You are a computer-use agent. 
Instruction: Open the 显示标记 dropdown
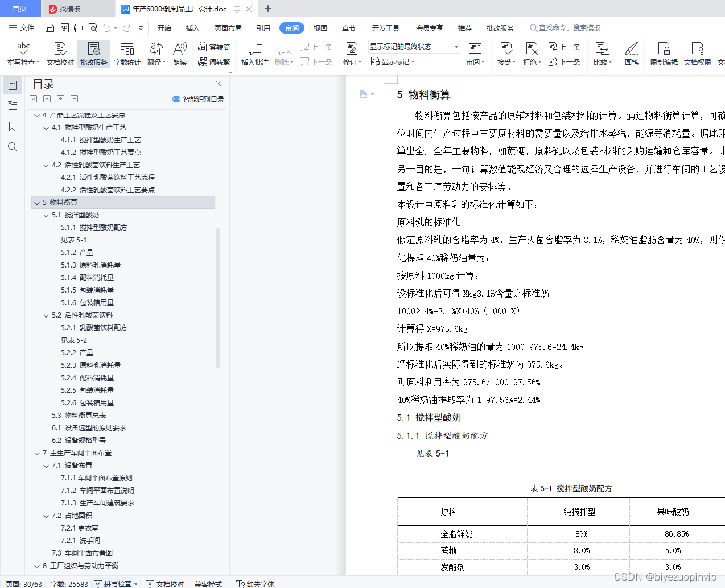[393, 61]
